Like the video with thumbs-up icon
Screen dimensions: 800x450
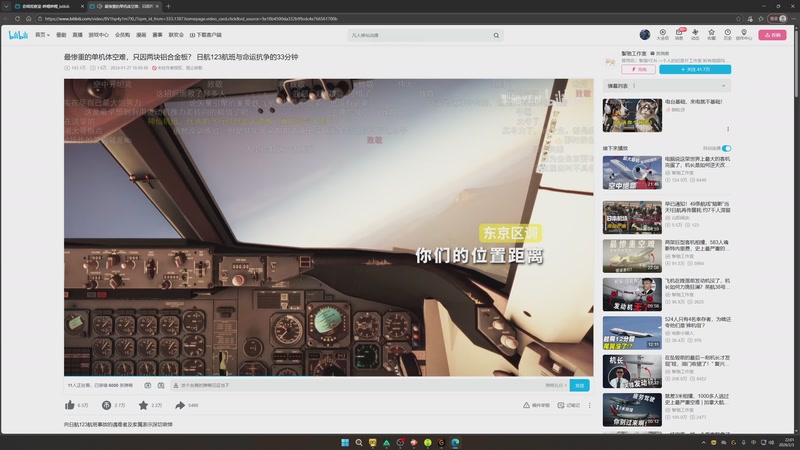point(70,405)
